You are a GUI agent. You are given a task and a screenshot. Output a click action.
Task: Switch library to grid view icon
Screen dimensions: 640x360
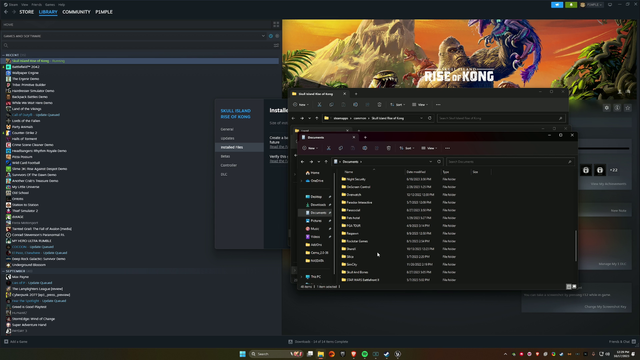(x=276, y=24)
